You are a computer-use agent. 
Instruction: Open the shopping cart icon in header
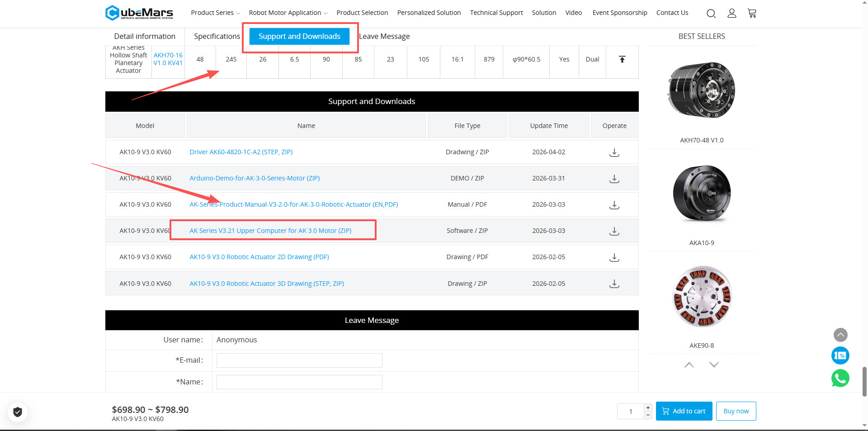tap(752, 13)
